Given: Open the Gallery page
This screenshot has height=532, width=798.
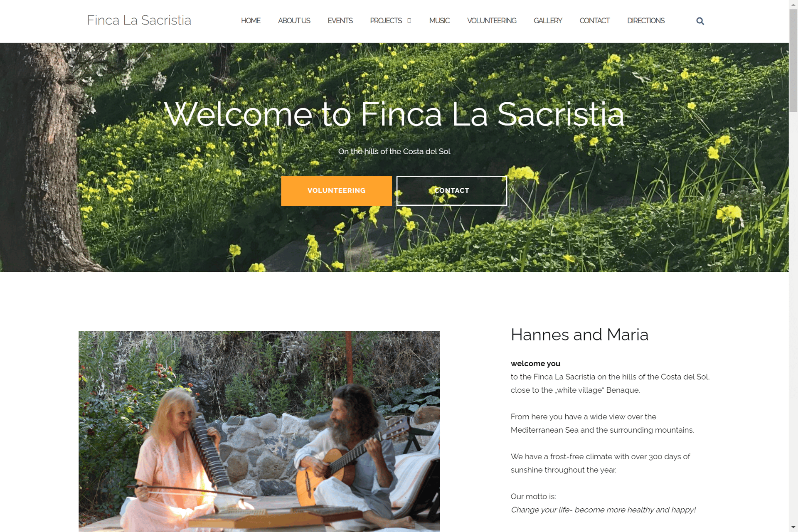Looking at the screenshot, I should 548,21.
